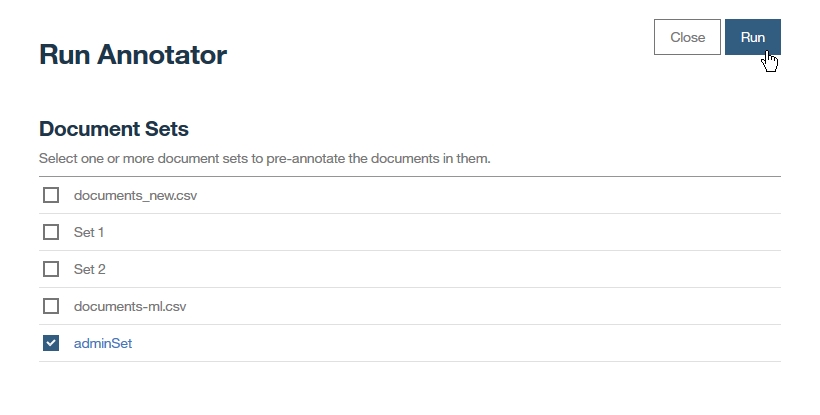The width and height of the screenshot is (820, 415).
Task: Click the Document Sets heading
Action: click(114, 129)
